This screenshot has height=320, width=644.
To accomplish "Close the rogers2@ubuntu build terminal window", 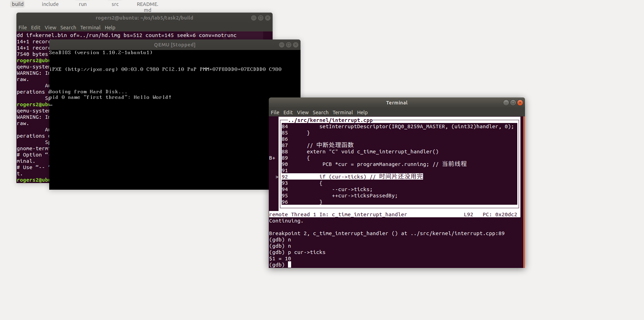I will pyautogui.click(x=268, y=18).
